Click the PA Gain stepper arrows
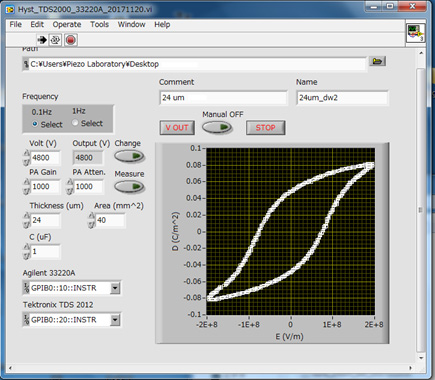 tap(26, 187)
